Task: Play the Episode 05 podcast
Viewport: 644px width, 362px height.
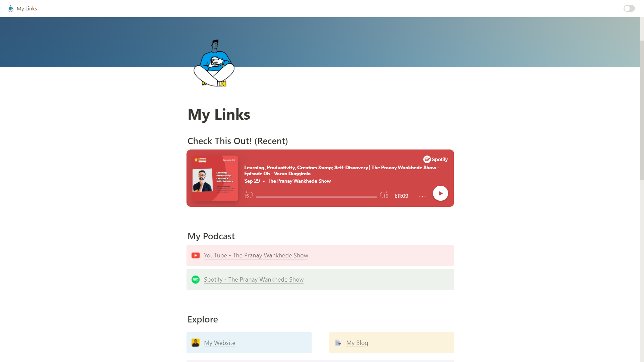Action: [x=440, y=193]
